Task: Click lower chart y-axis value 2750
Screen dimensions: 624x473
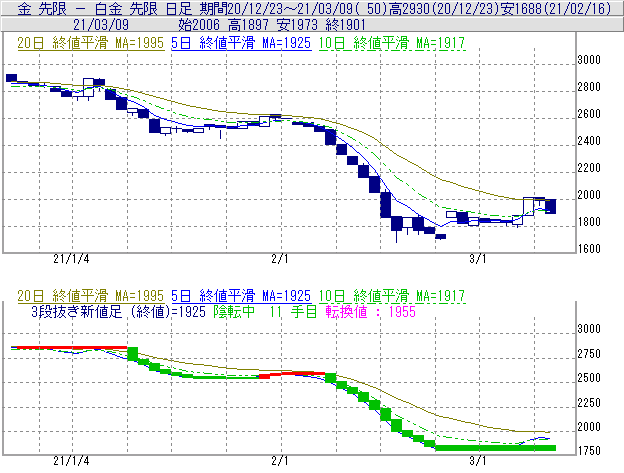Action: (589, 354)
